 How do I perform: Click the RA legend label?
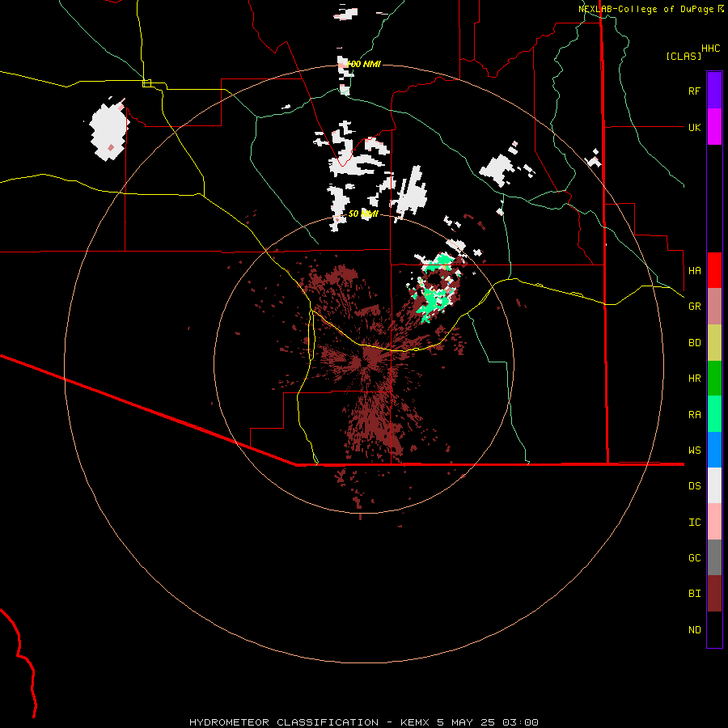pyautogui.click(x=694, y=415)
